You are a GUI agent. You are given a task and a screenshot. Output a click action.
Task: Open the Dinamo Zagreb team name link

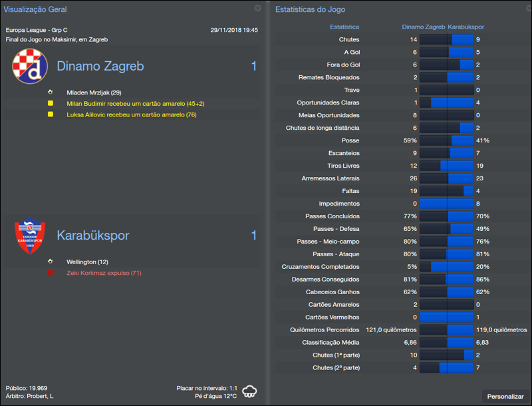point(100,67)
